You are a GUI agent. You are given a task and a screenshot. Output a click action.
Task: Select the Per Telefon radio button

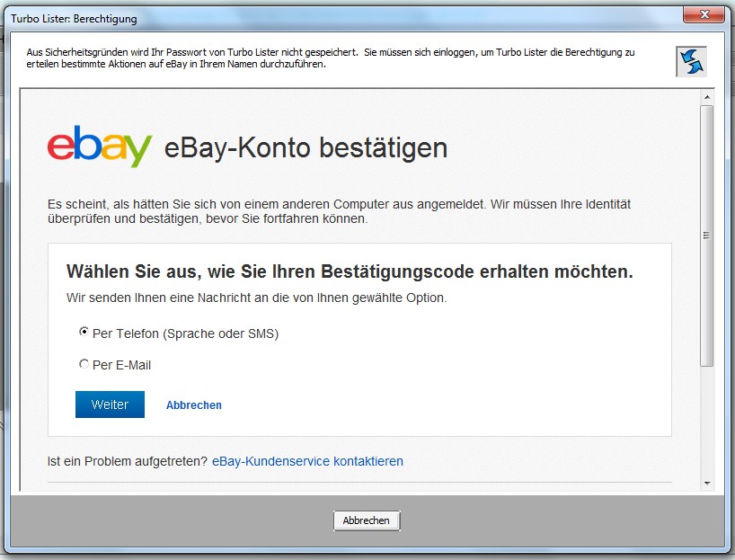[84, 332]
